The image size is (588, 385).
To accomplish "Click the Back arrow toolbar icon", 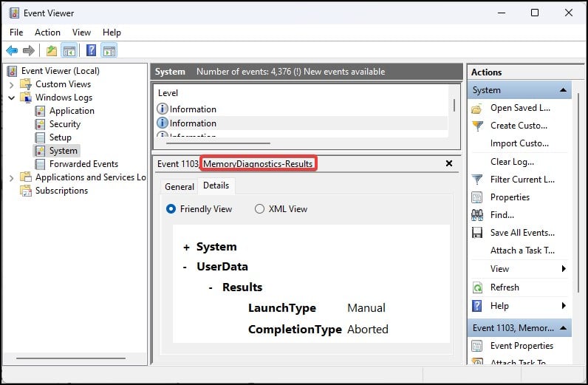I will click(12, 50).
